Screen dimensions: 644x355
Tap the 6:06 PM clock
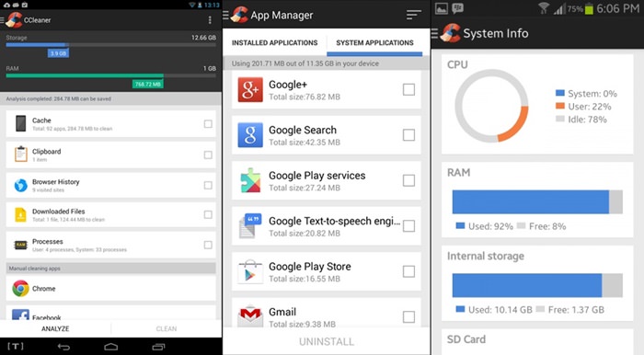617,8
